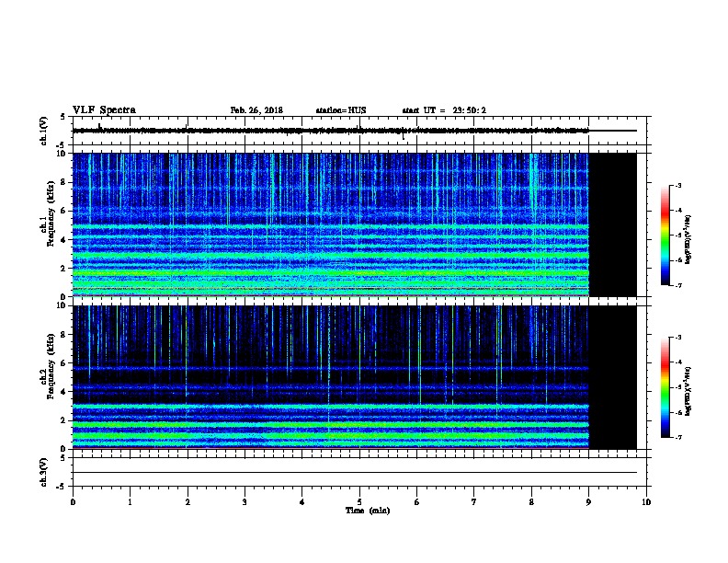Click time axis tick label "5"

pos(359,502)
